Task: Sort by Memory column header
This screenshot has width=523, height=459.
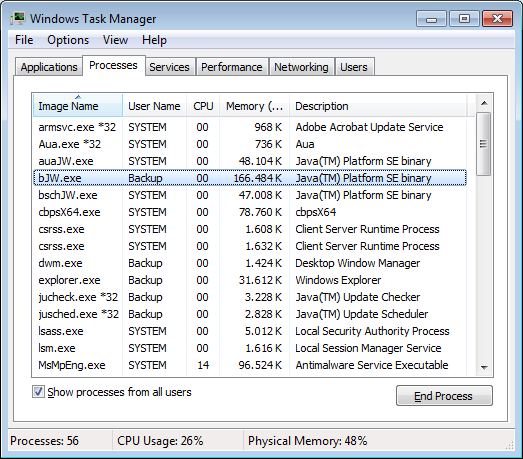Action: (254, 106)
